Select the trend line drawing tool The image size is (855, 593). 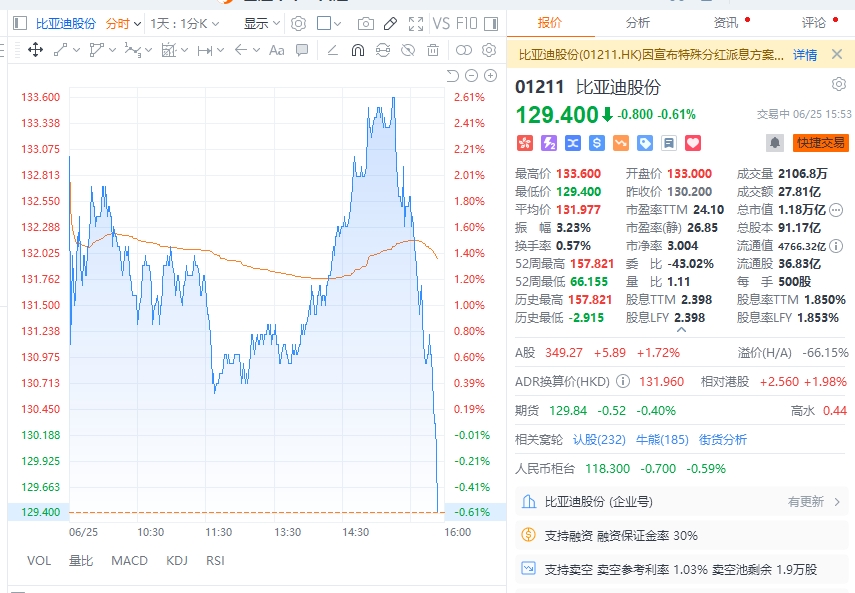60,50
